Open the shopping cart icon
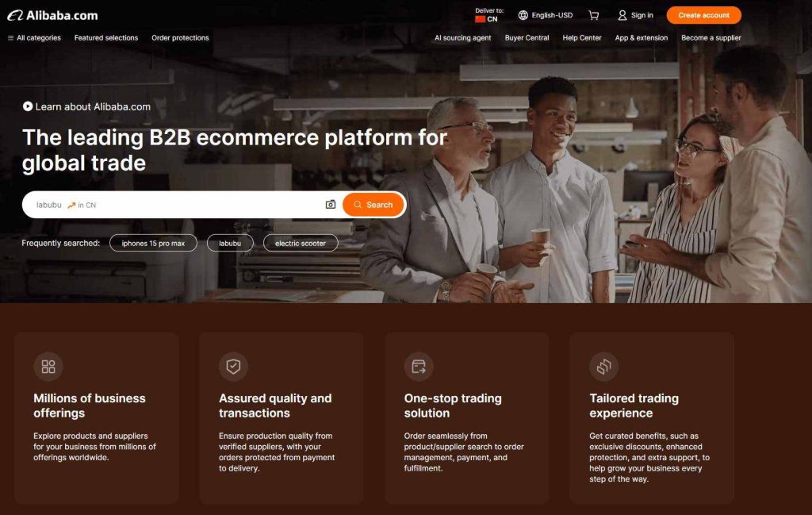 [593, 16]
